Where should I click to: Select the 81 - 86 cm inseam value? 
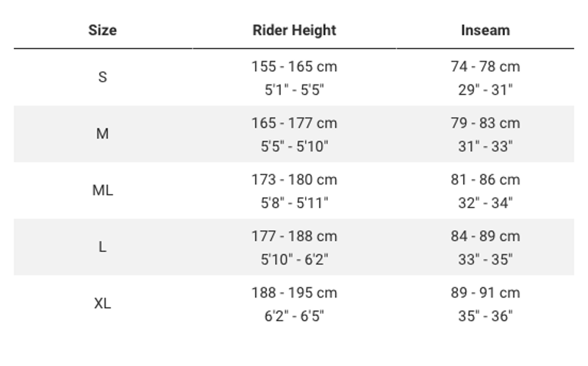coord(485,179)
